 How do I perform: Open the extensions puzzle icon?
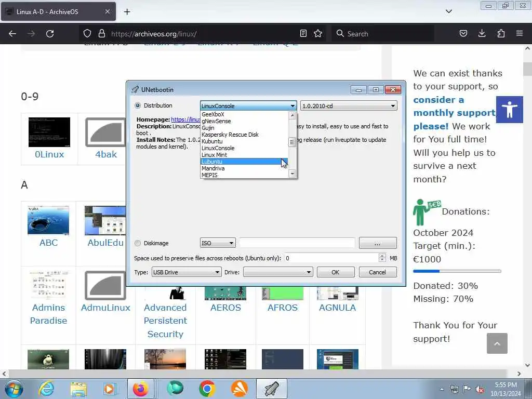tap(501, 33)
